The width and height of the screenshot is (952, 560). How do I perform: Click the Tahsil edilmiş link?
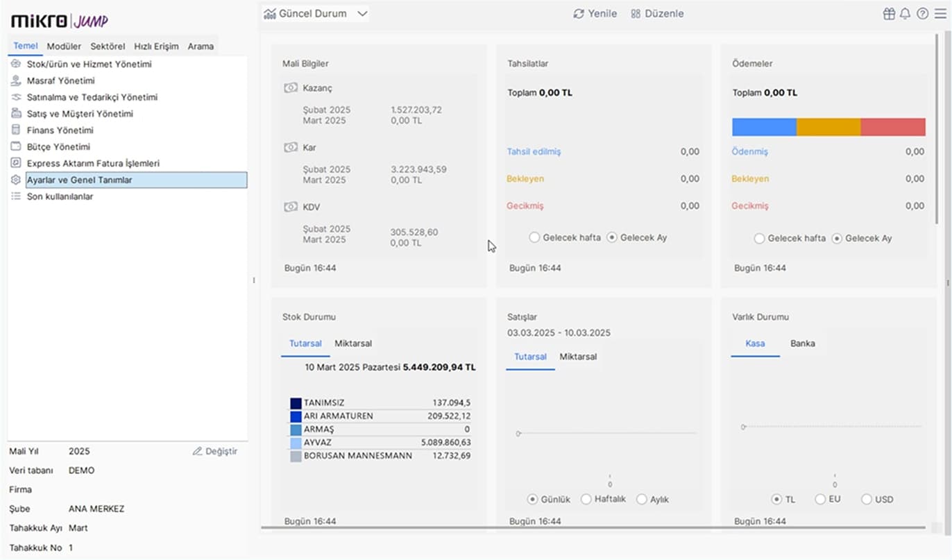[534, 151]
